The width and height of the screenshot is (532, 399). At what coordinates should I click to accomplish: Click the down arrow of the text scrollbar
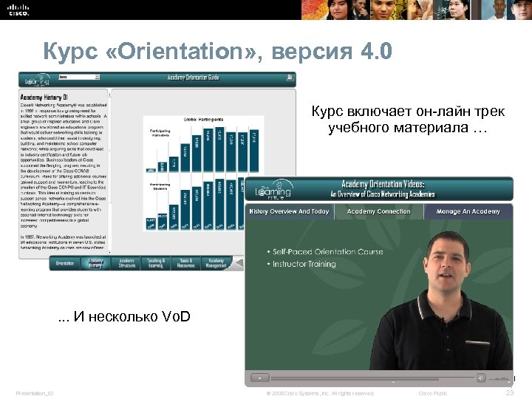pos(109,253)
